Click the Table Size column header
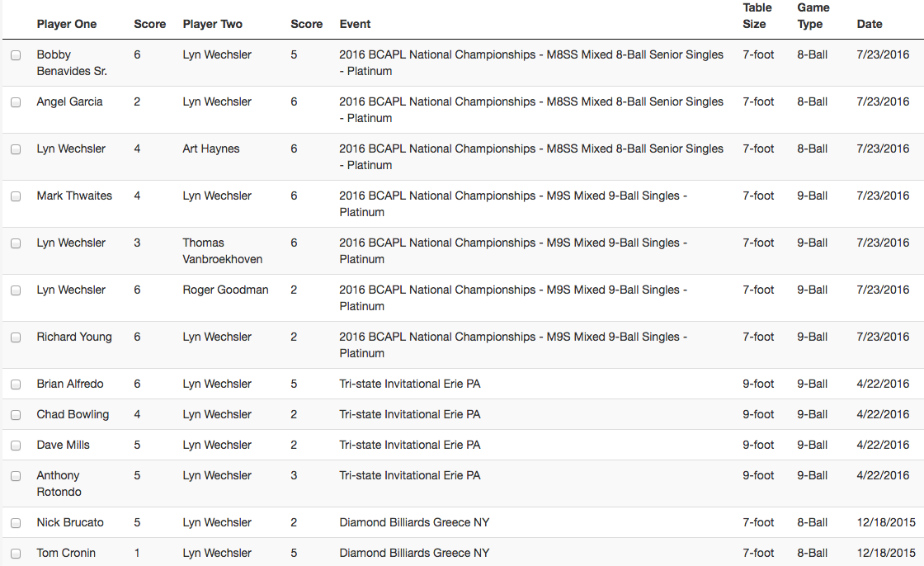Image resolution: width=924 pixels, height=566 pixels. [757, 16]
